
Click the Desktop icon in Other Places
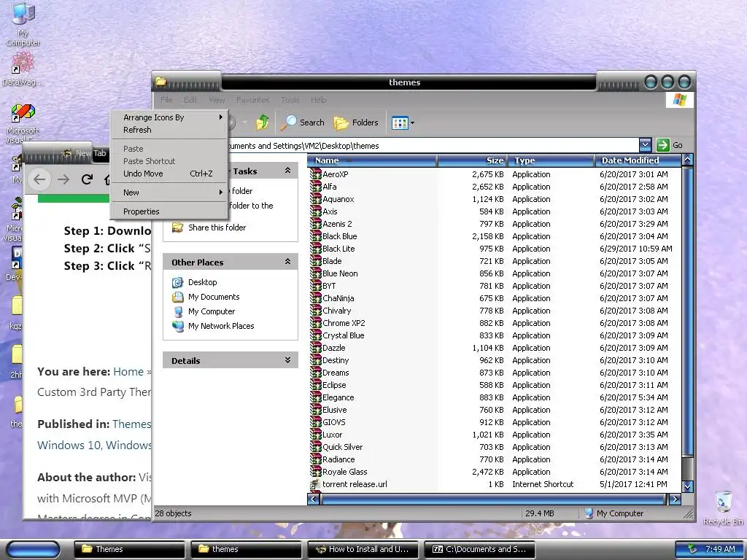point(177,282)
